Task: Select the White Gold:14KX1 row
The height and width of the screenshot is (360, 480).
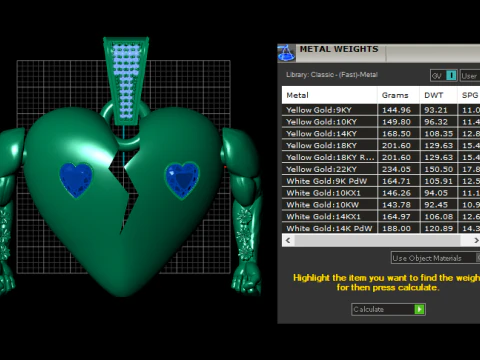Action: 381,216
